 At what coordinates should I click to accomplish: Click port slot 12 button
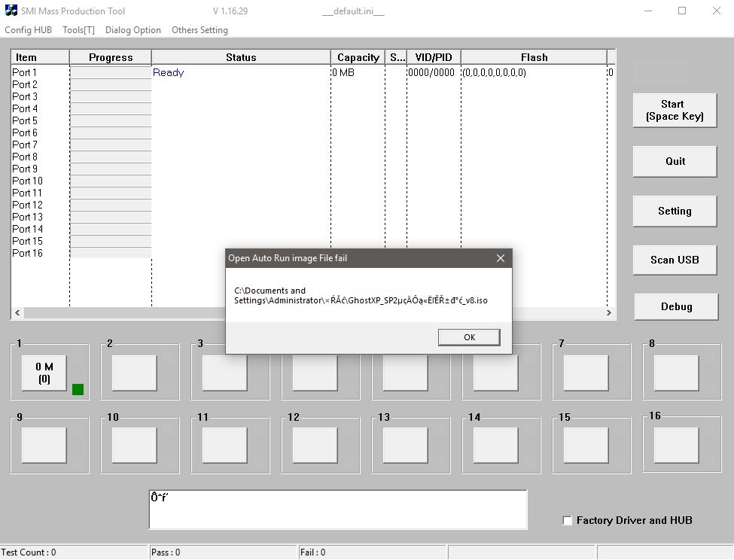click(315, 445)
